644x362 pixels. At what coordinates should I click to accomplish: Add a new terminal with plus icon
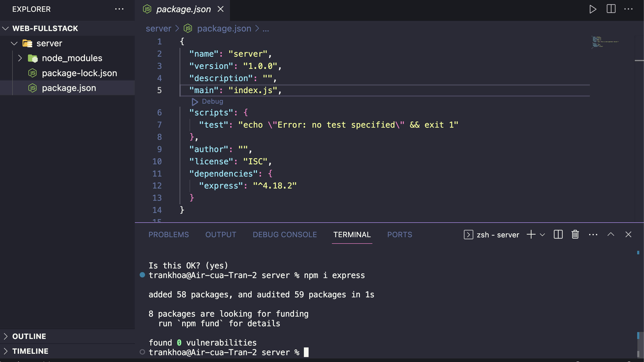[x=531, y=234]
